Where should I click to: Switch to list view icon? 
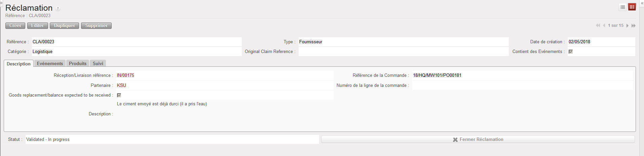pos(622,7)
